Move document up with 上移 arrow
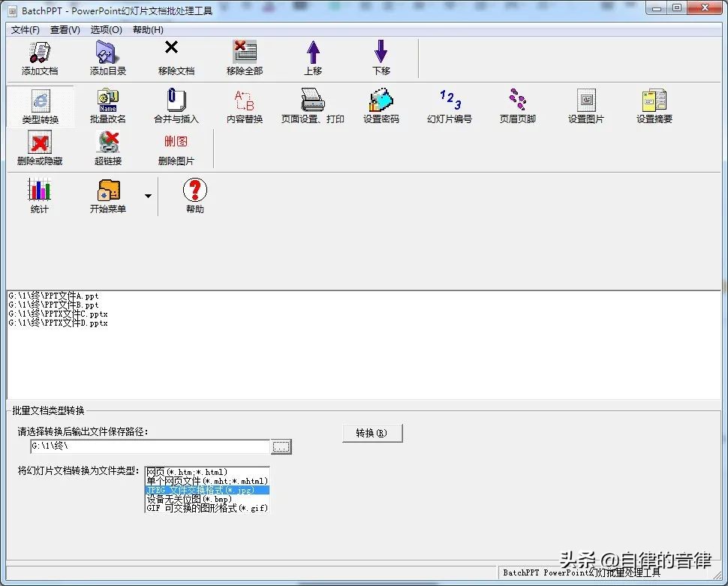728x586 pixels. [314, 58]
